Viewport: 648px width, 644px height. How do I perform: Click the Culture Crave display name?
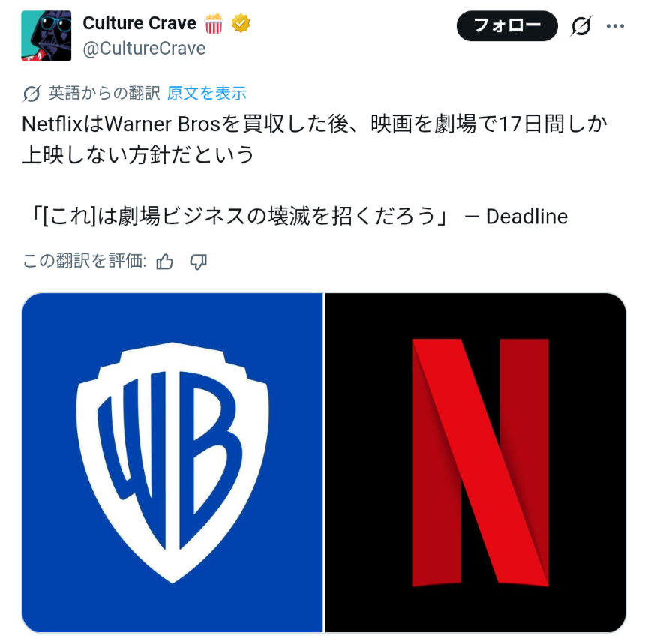click(139, 23)
